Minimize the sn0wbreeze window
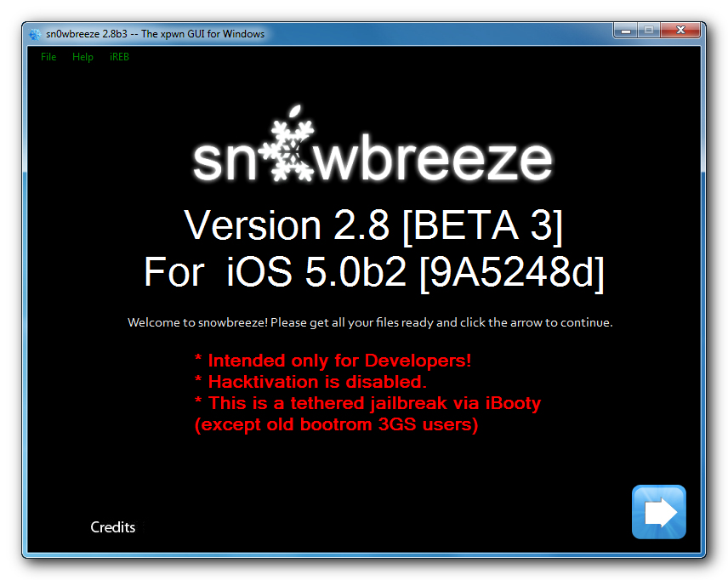The image size is (728, 580). coord(626,31)
